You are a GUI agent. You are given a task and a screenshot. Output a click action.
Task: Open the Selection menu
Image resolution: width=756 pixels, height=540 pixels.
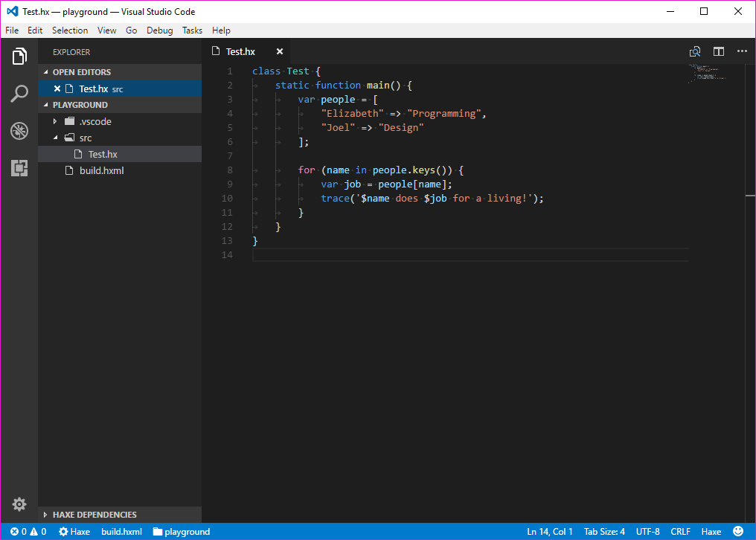point(70,30)
